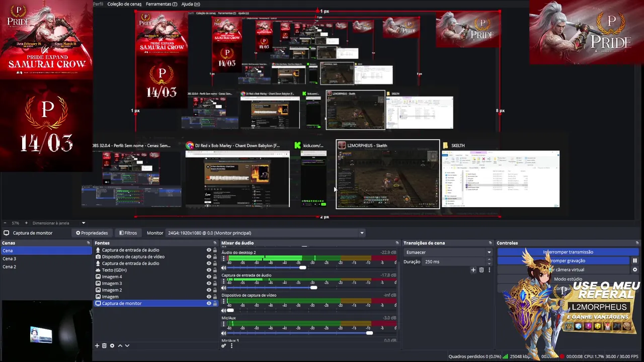The width and height of the screenshot is (644, 362).
Task: Increase transition duration with up stepper
Action: pyautogui.click(x=489, y=259)
